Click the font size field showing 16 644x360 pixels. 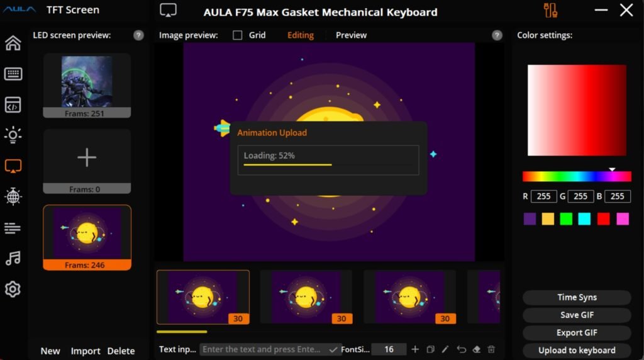coord(389,349)
